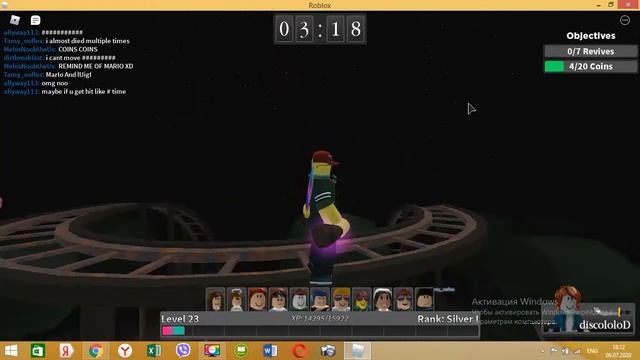Click the Objectives heading
The width and height of the screenshot is (640, 360).
591,36
